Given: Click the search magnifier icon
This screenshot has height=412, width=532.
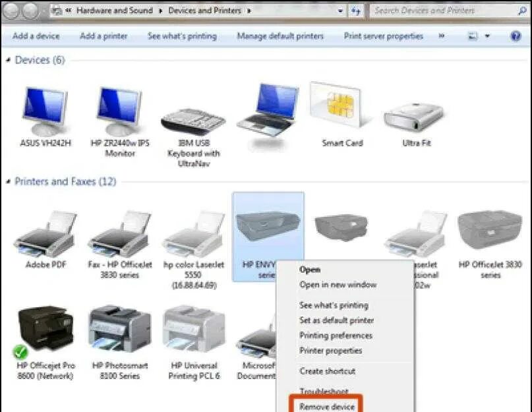Looking at the screenshot, I should click(x=522, y=11).
